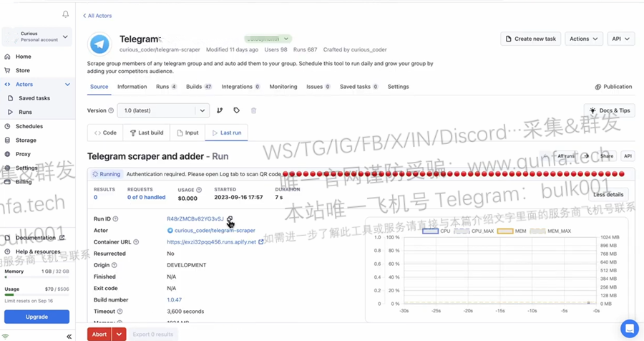Switch to the Information tab
Viewport: 644px width, 341px height.
[x=132, y=87]
